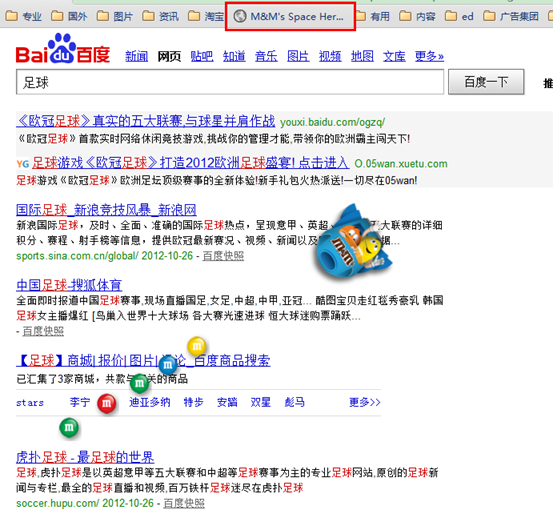Open sina result's 百度快照 cache link
553x510 pixels.
(223, 256)
